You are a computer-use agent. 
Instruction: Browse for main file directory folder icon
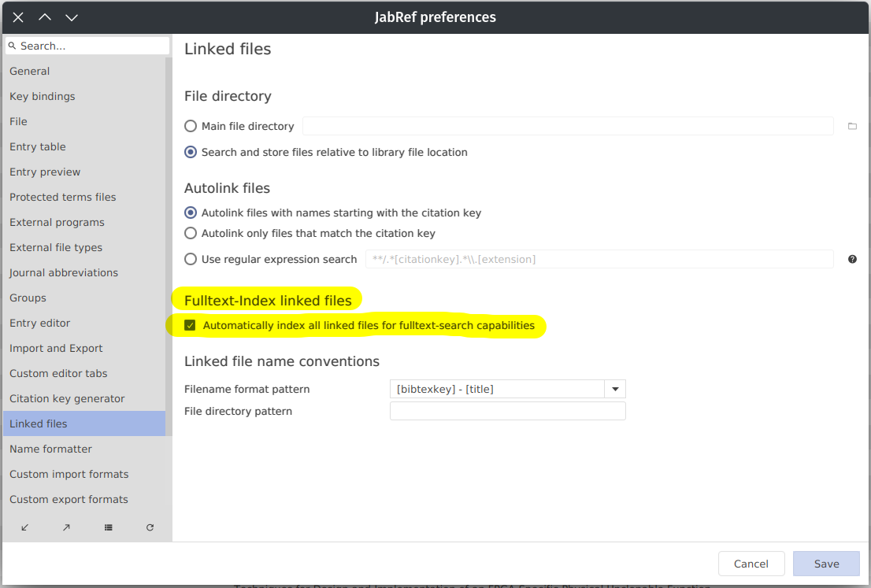pyautogui.click(x=852, y=126)
